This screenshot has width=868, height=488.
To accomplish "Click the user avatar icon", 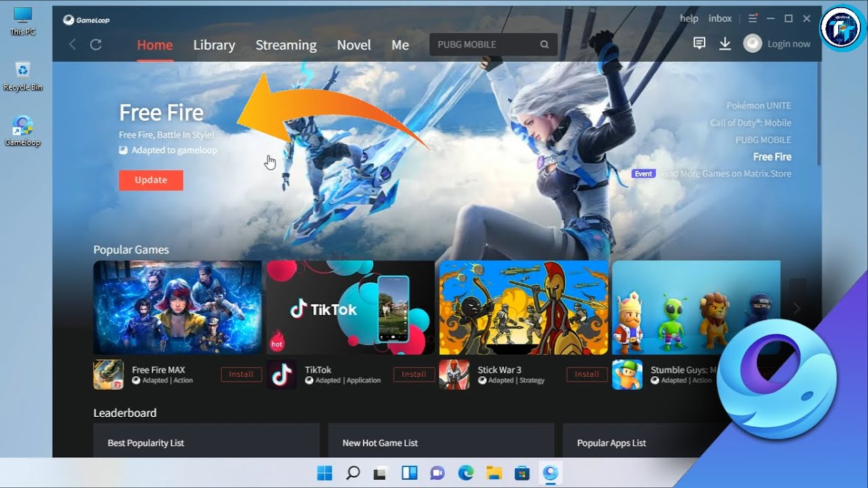I will (x=752, y=44).
